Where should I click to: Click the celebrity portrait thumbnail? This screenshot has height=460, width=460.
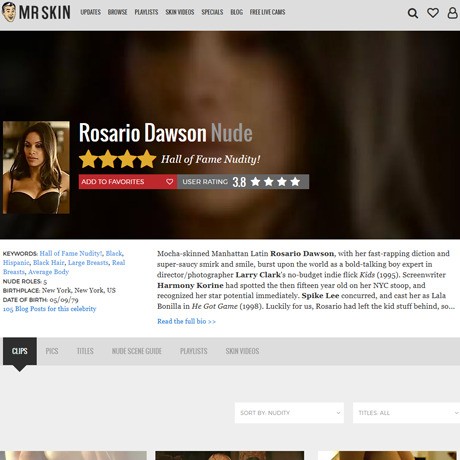click(36, 167)
